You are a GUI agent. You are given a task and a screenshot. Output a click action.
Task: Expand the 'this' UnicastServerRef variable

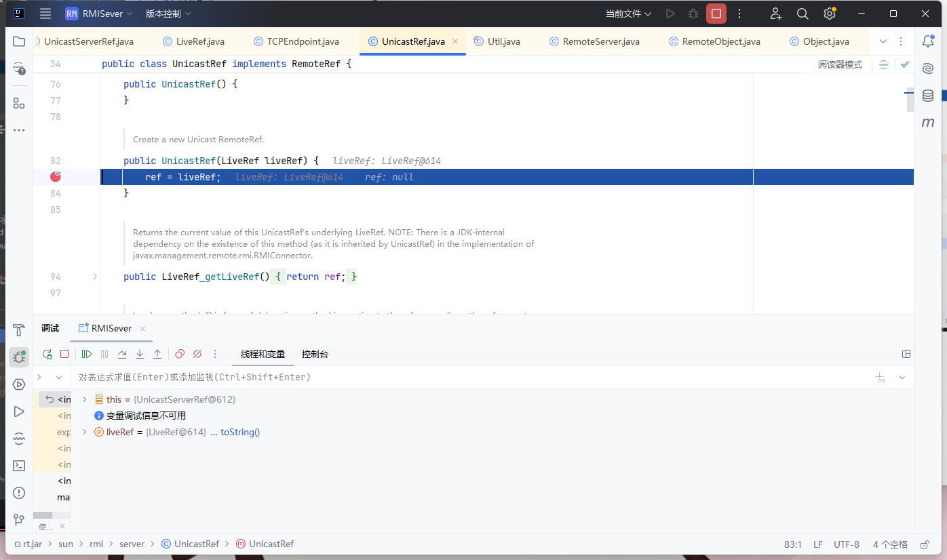tap(85, 399)
